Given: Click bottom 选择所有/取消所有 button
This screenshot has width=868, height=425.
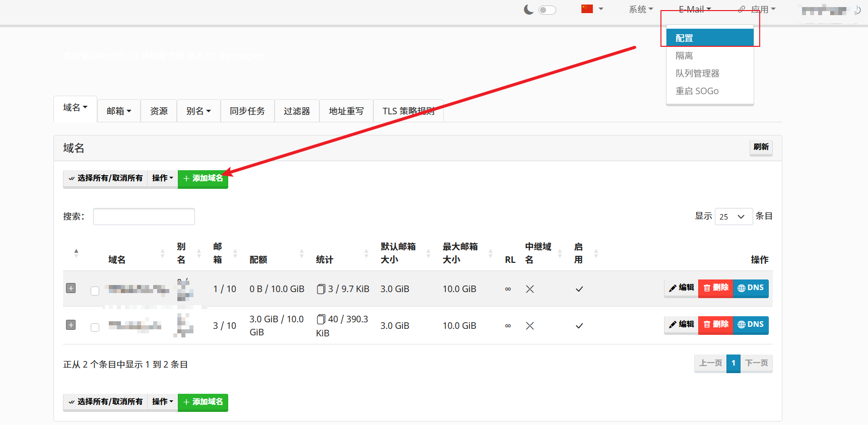Looking at the screenshot, I should click(105, 402).
